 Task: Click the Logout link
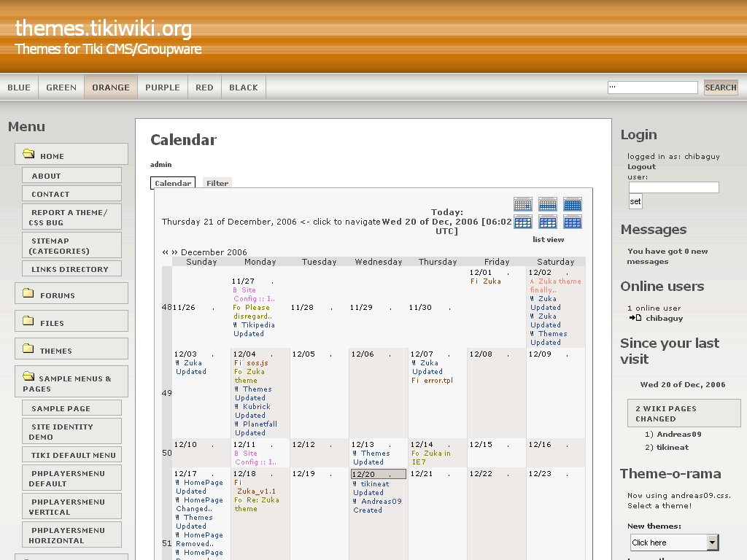pyautogui.click(x=641, y=166)
